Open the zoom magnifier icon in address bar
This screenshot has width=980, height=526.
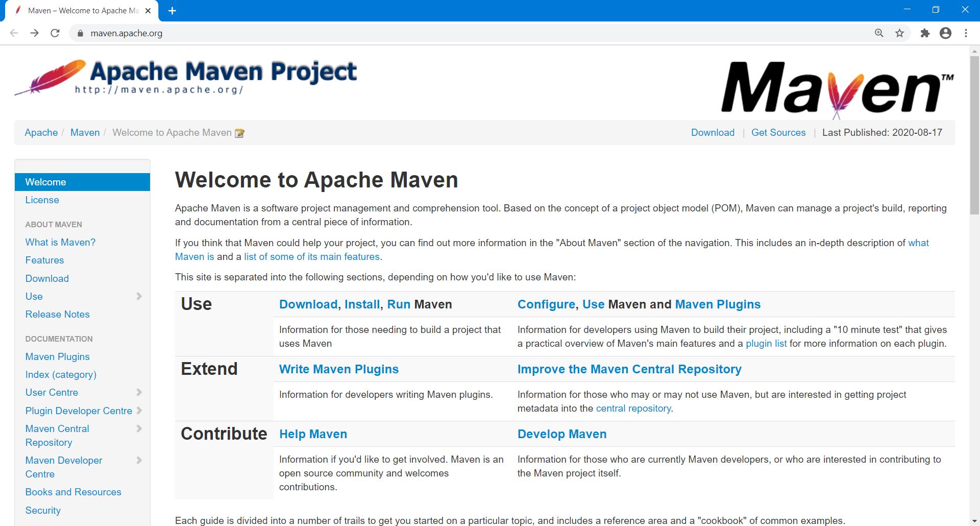879,33
